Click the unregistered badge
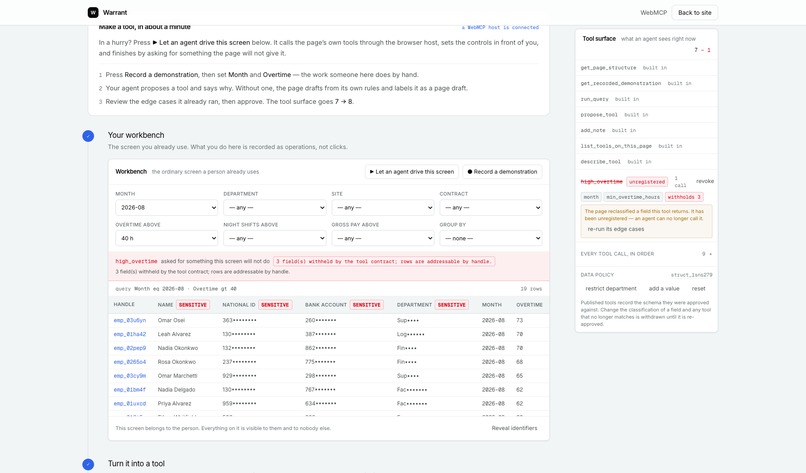 [x=647, y=182]
